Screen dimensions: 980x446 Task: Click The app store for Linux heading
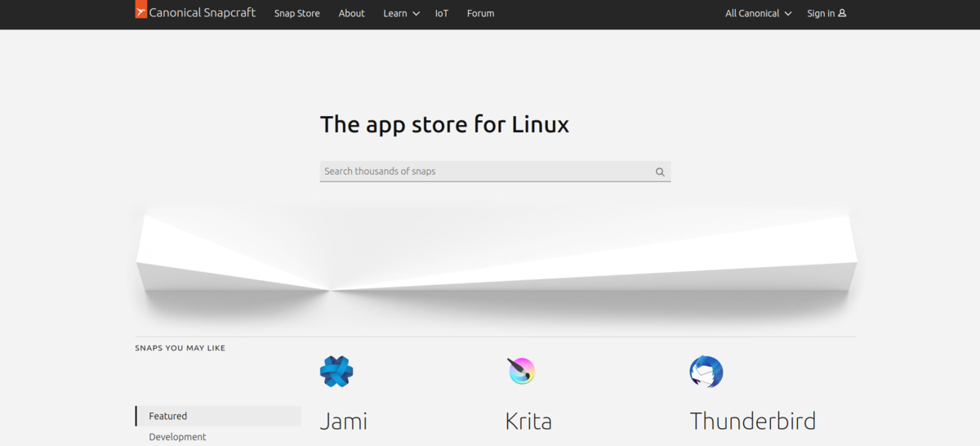point(444,124)
